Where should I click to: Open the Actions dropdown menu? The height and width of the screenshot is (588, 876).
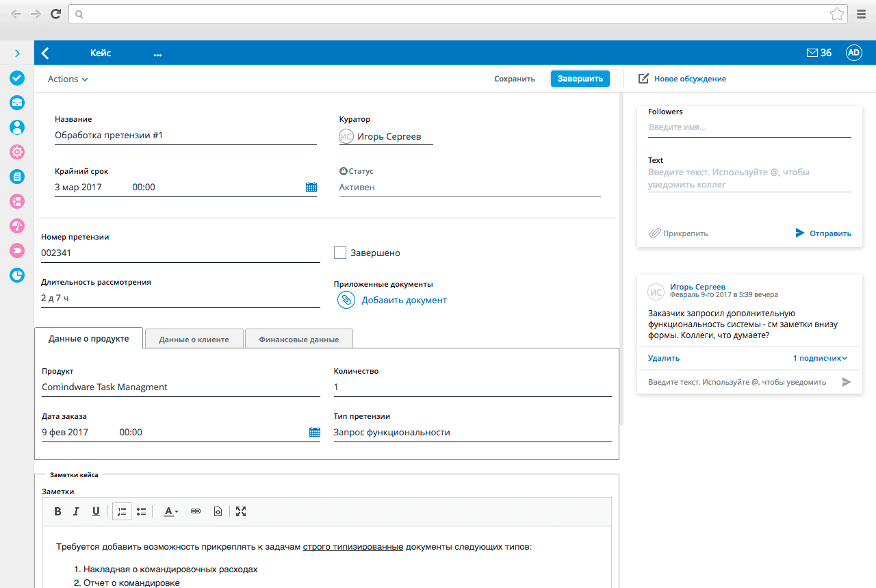(66, 79)
